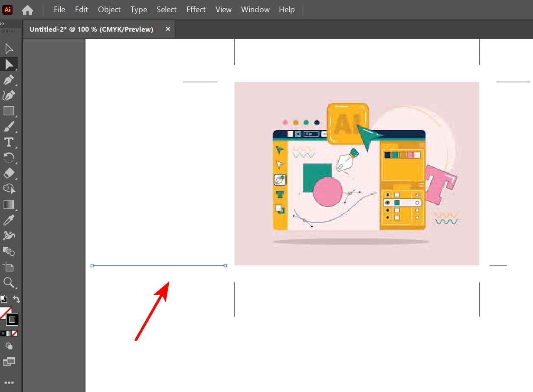
Task: Switch to the Untitled-2 document tab
Action: [91, 29]
